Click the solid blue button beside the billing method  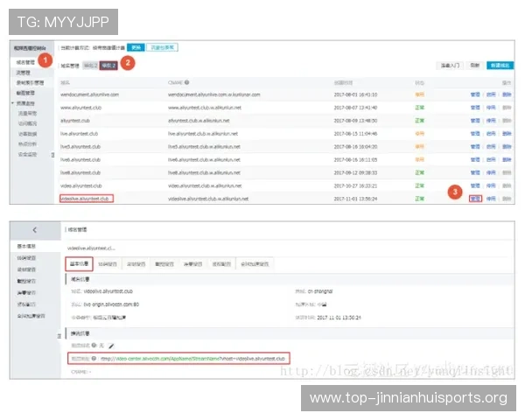tap(136, 47)
